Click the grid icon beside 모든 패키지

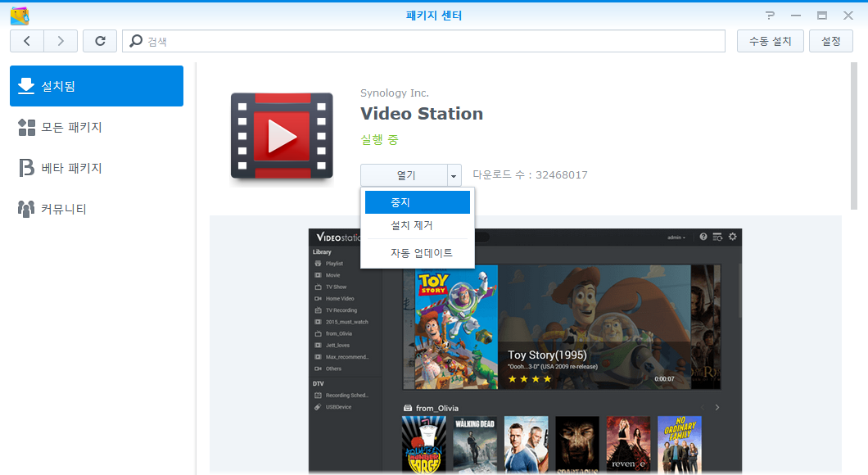[26, 127]
